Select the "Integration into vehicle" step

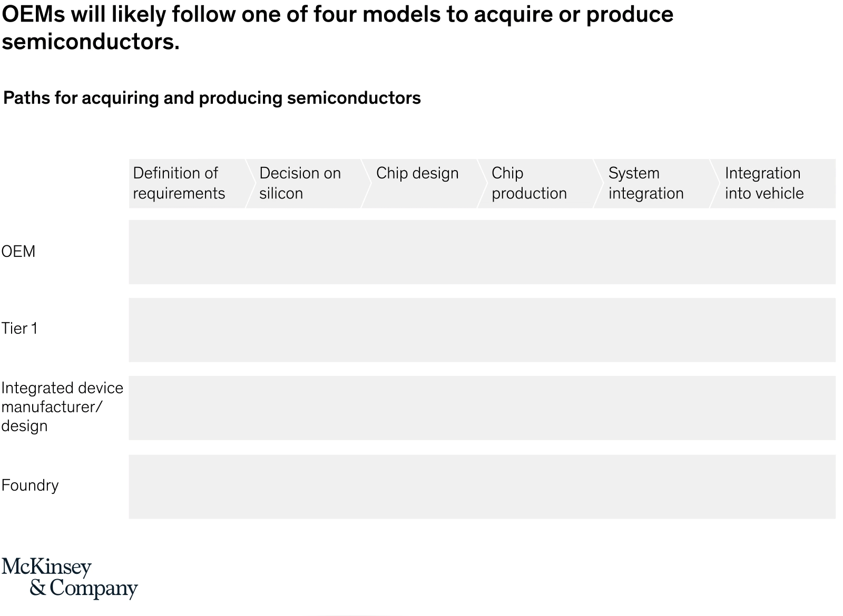tap(764, 183)
